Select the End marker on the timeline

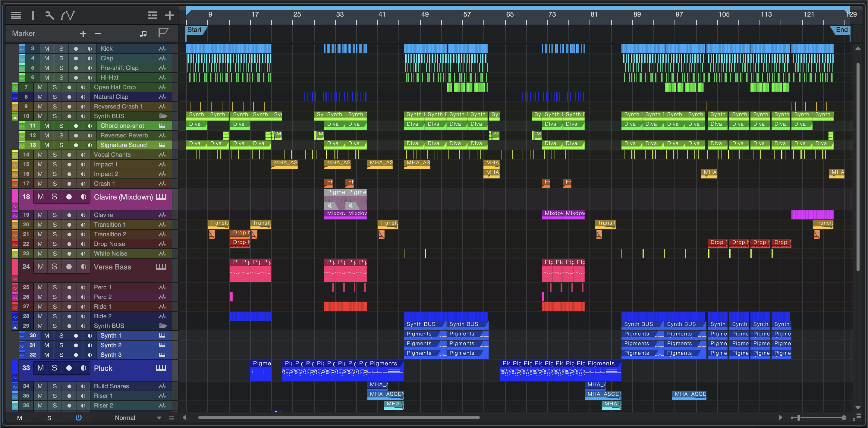pyautogui.click(x=841, y=30)
